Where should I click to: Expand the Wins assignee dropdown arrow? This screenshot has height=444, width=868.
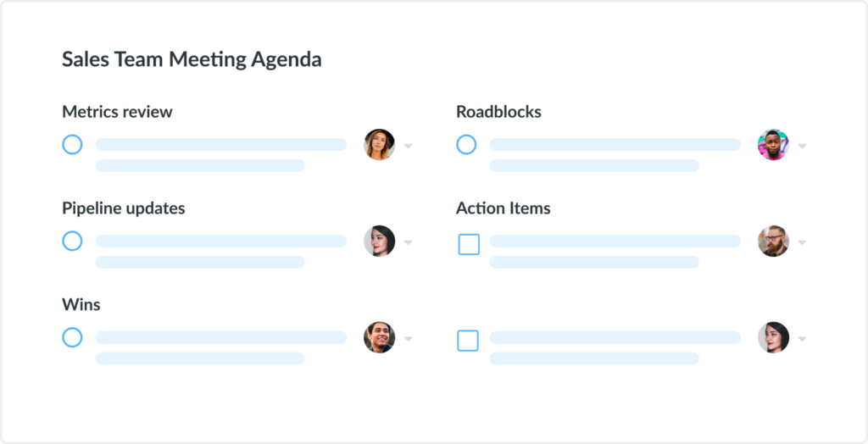coord(408,339)
